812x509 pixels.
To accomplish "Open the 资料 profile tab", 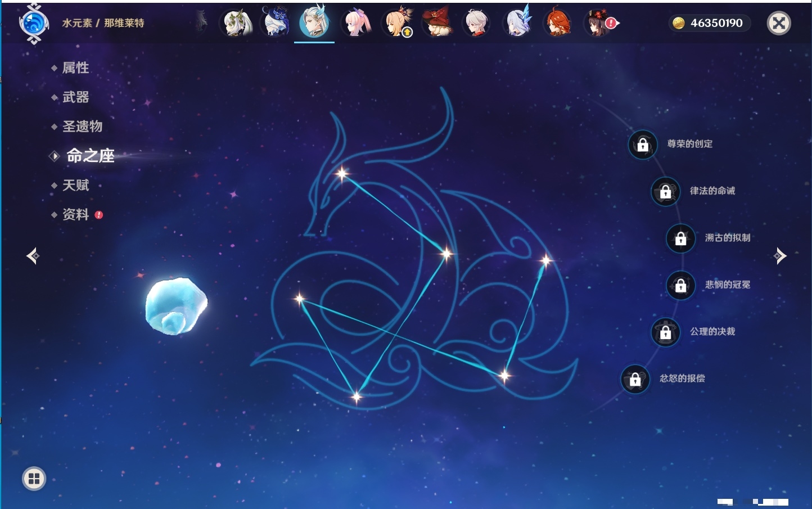I will pos(76,214).
